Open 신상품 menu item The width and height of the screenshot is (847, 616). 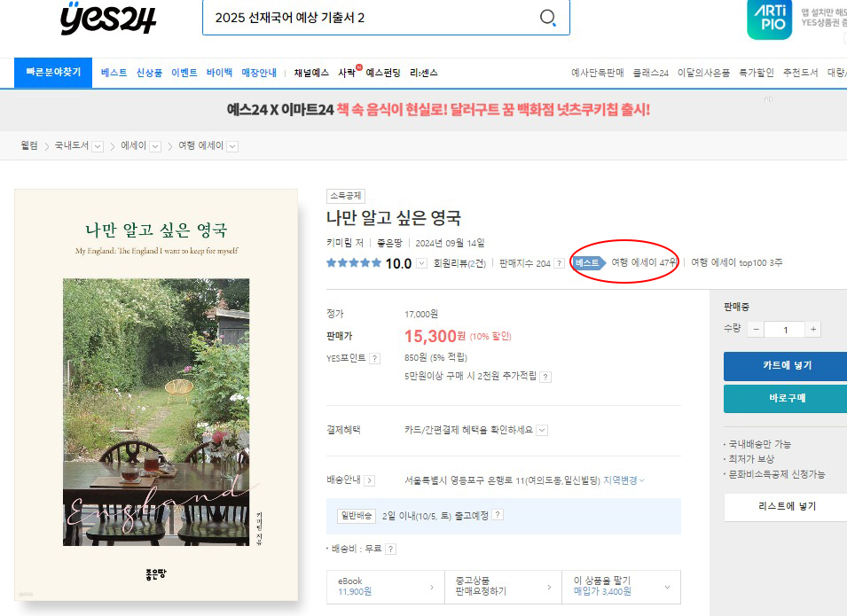click(x=149, y=73)
